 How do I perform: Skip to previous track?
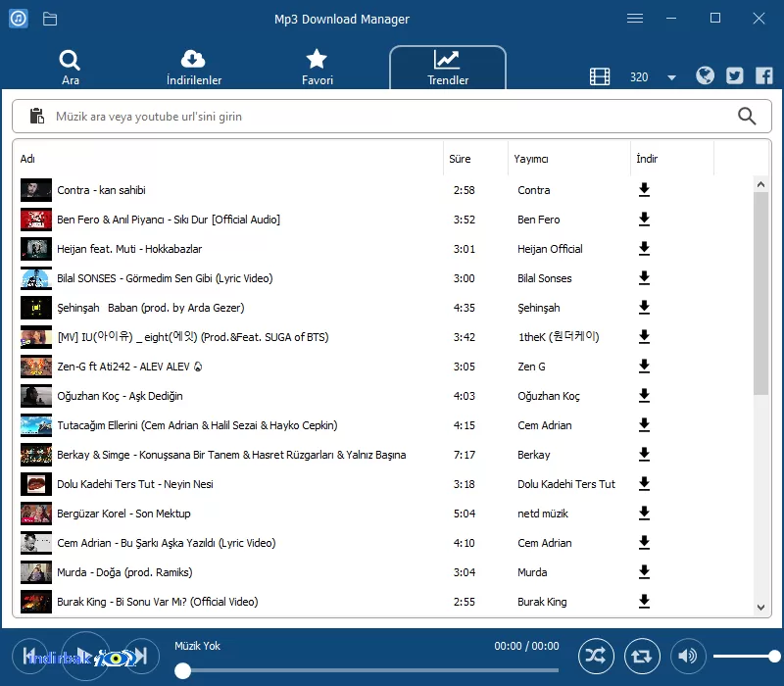(x=30, y=656)
